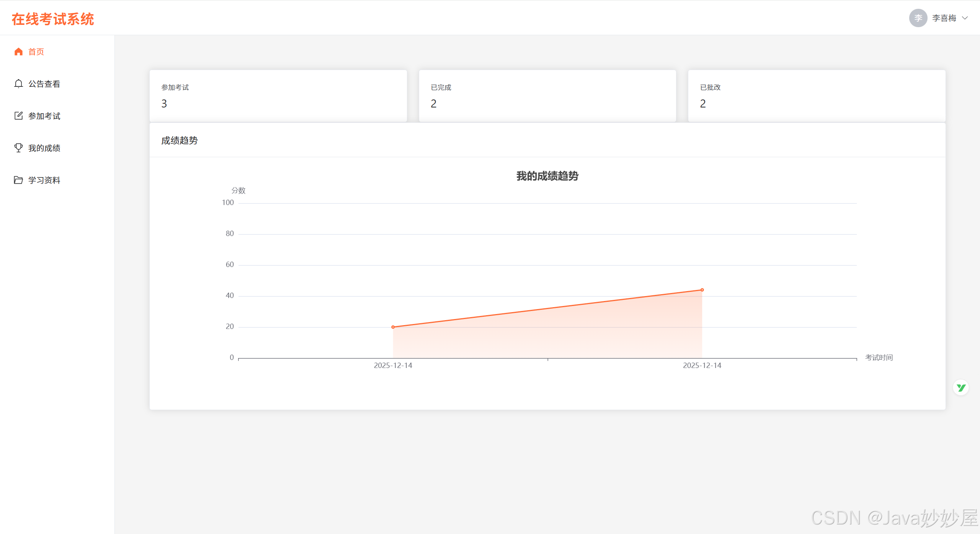980x534 pixels.
Task: Expand the user dropdown chevron arrow
Action: [x=965, y=18]
